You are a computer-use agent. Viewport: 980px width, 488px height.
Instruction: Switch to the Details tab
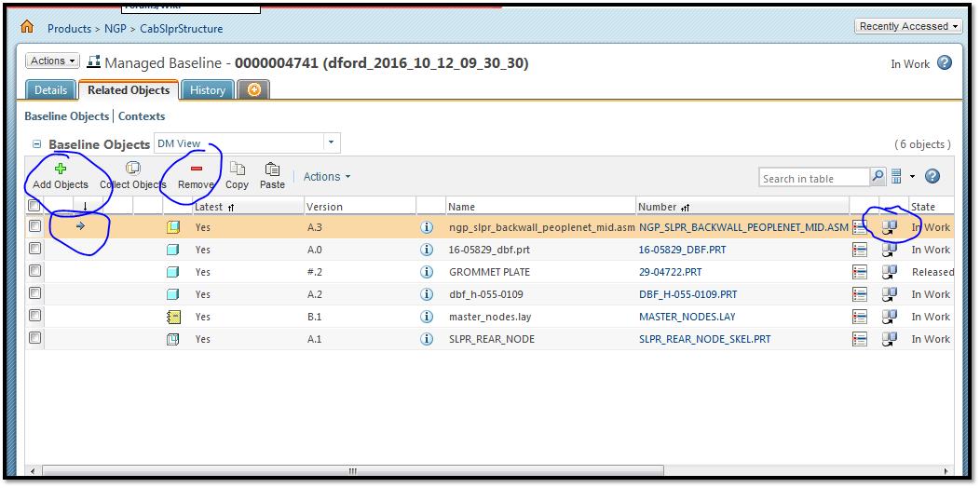point(50,90)
